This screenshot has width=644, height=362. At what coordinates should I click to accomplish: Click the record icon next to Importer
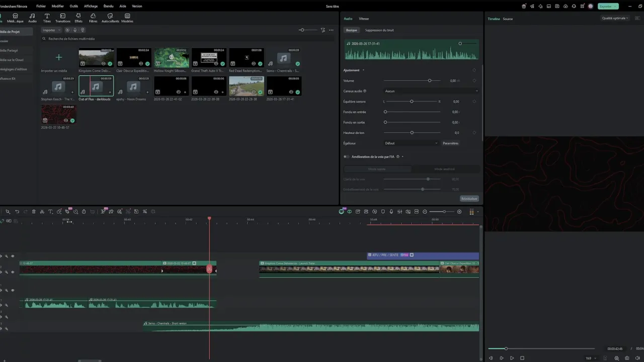[x=67, y=30]
